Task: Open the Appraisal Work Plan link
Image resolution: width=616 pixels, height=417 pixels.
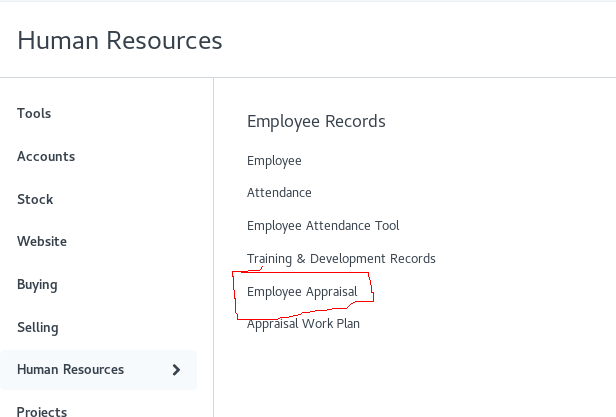Action: pos(303,324)
